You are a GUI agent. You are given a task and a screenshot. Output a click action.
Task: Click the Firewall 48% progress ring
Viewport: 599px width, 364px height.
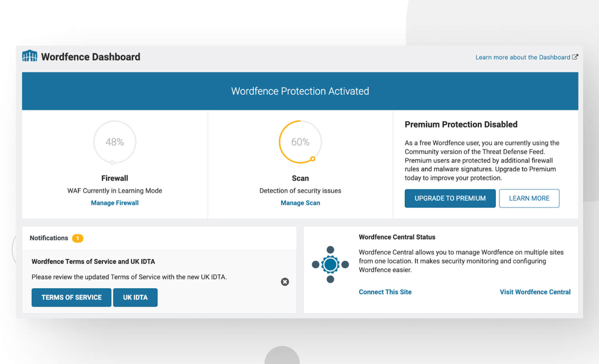pos(115,142)
